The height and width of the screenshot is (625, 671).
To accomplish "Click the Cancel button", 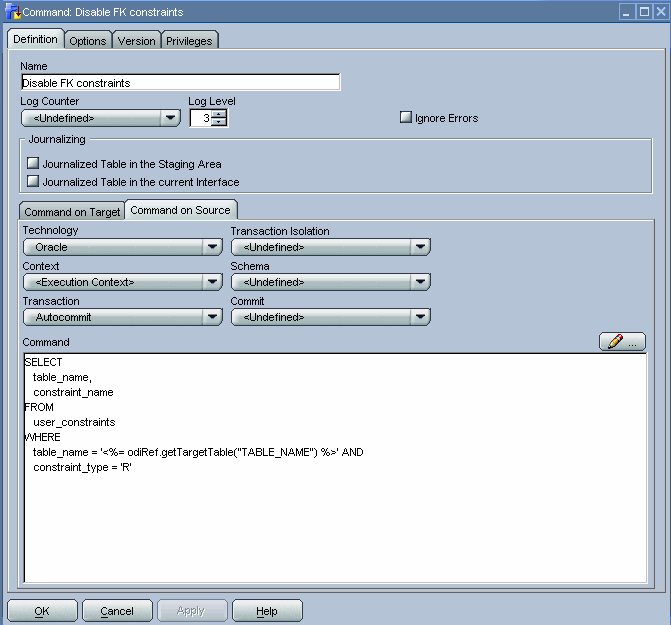I will [117, 610].
